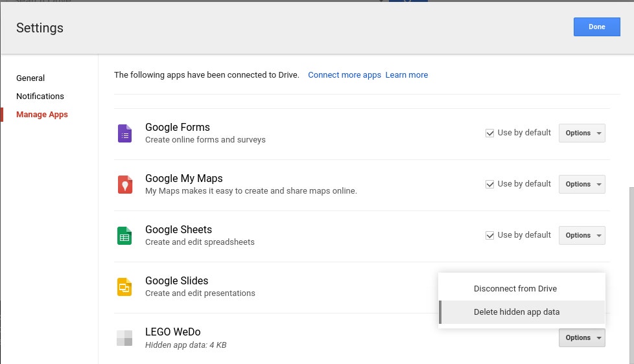Open Options dropdown for Google Forms
634x364 pixels.
coord(581,133)
